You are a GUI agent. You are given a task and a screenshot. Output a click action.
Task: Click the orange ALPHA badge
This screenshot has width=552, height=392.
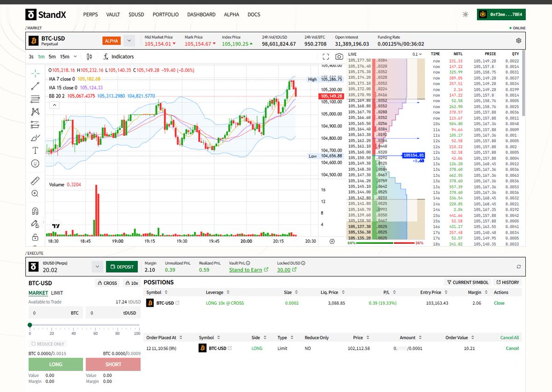(111, 40)
